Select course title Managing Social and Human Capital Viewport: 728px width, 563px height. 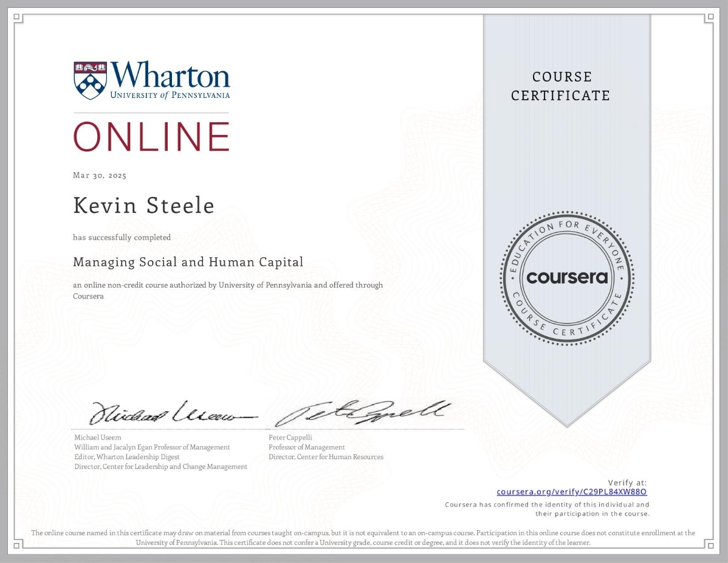tap(188, 262)
